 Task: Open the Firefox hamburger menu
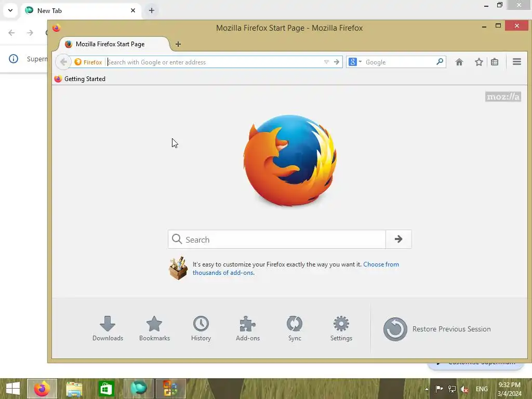tap(517, 62)
